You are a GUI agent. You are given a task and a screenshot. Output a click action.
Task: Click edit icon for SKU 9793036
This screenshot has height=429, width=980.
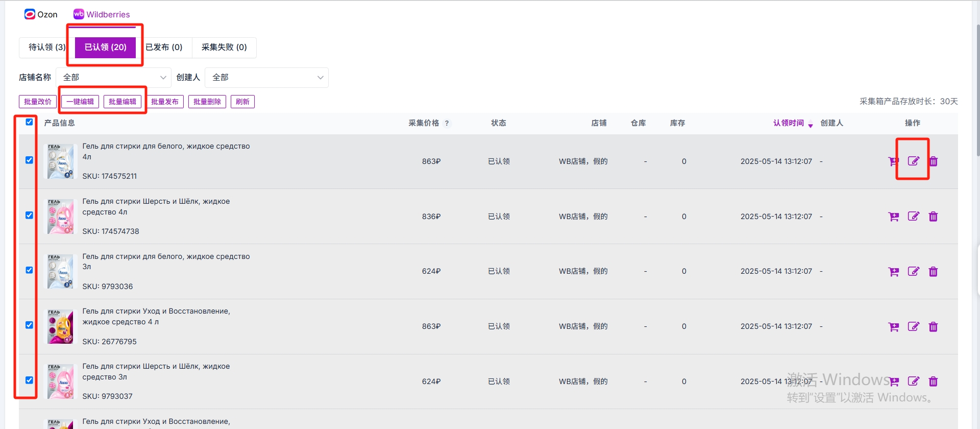click(914, 272)
